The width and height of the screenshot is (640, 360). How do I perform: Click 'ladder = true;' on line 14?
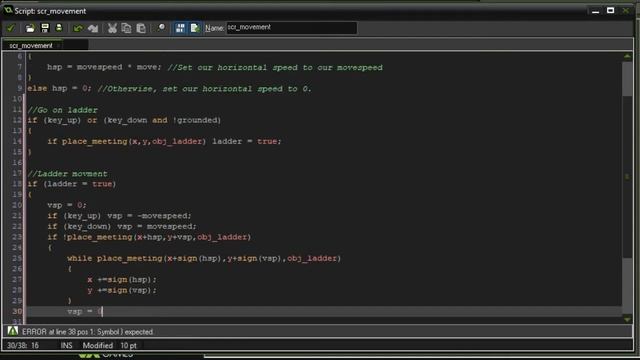pos(247,141)
